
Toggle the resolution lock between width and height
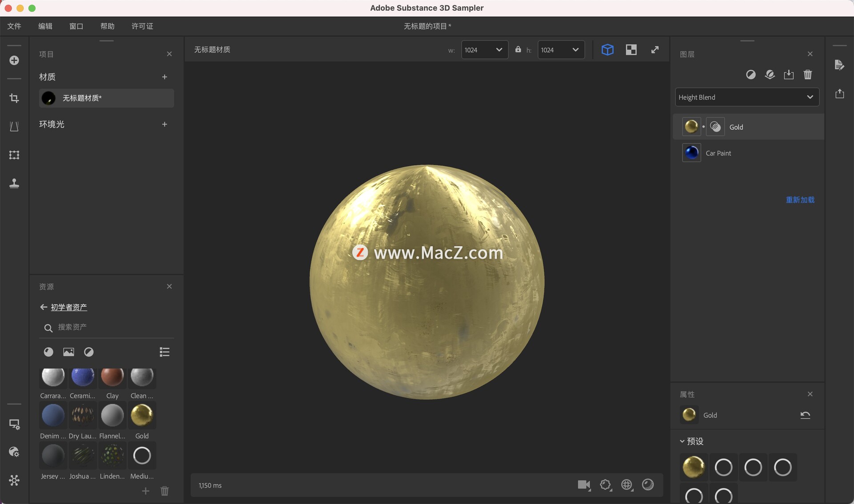[x=518, y=49]
